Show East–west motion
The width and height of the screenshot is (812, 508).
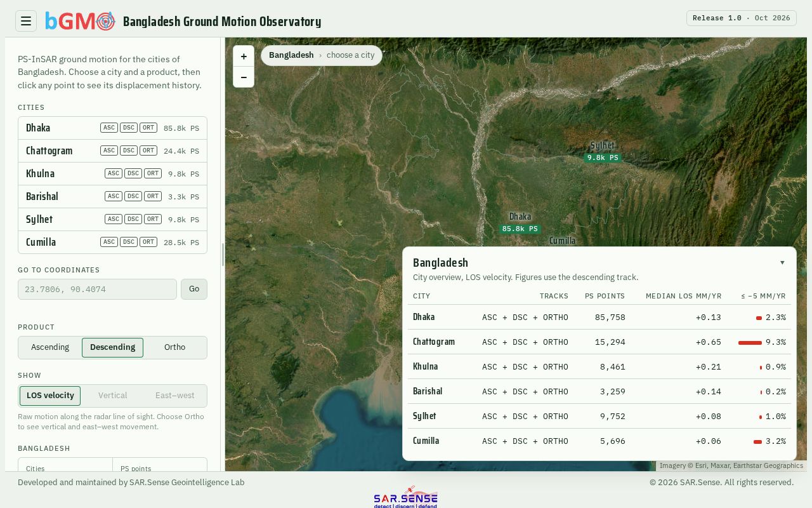point(175,396)
